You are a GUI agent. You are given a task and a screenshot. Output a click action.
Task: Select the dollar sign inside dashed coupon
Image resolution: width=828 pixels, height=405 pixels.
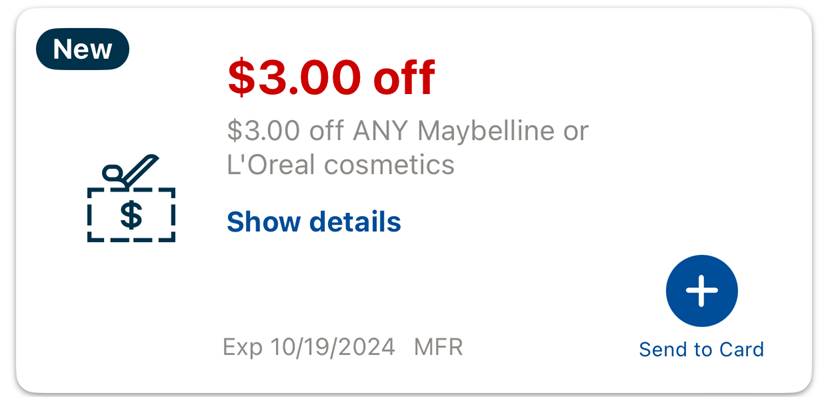pyautogui.click(x=131, y=215)
